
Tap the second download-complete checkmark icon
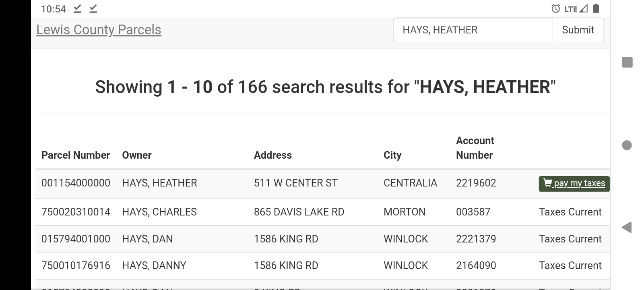[x=93, y=8]
